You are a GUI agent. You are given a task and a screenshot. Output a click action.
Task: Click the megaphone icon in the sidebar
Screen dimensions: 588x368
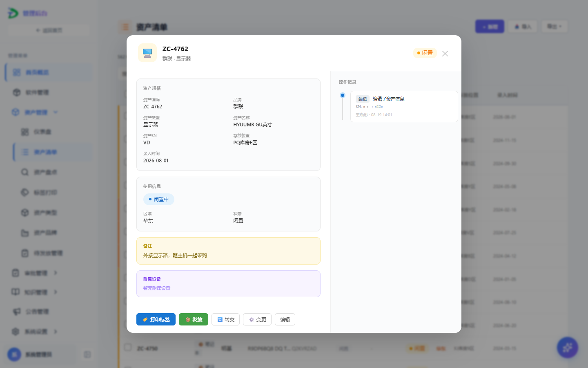[17, 312]
